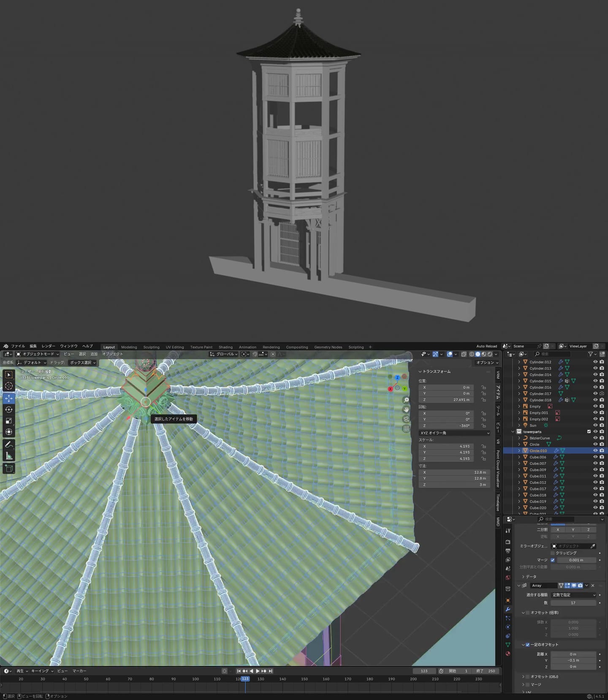
Task: Click the Select Box tool icon
Action: click(x=9, y=374)
